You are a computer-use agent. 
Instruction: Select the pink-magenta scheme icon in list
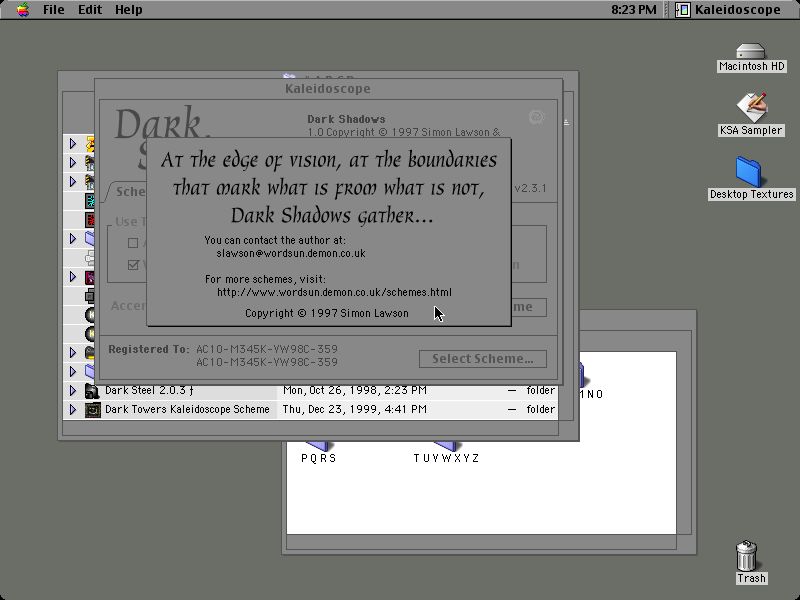[90, 277]
